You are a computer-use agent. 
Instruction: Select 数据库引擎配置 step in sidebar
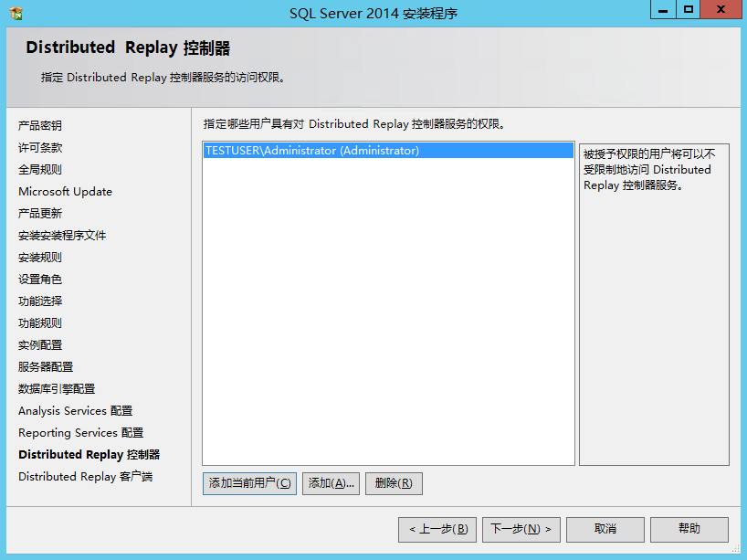(57, 388)
